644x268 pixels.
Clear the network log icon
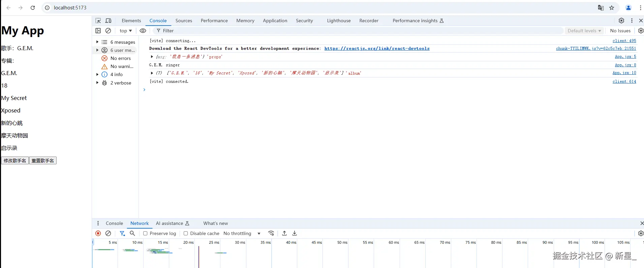(108, 233)
